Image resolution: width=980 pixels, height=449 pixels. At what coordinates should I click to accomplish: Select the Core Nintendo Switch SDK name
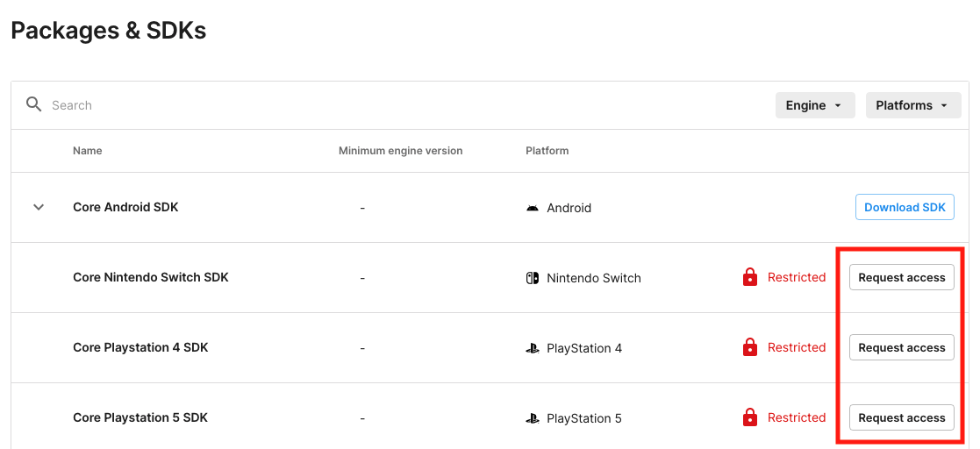(x=151, y=277)
